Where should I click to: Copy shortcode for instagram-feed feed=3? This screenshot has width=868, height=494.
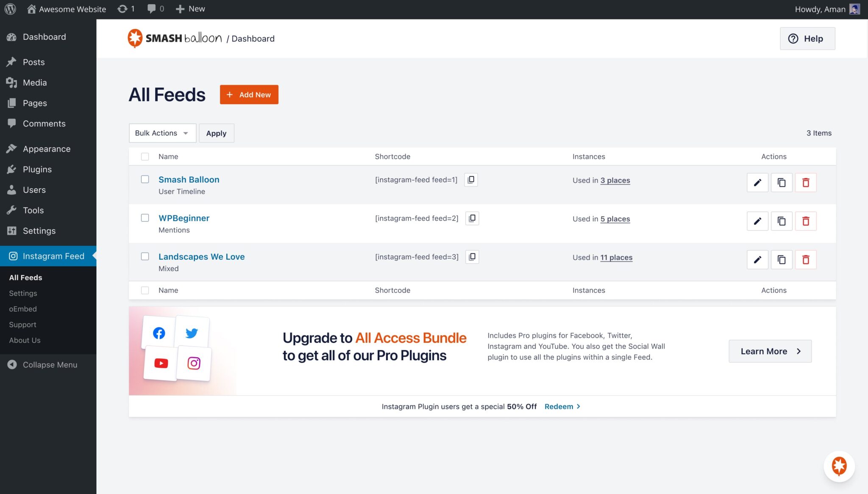[x=472, y=257]
